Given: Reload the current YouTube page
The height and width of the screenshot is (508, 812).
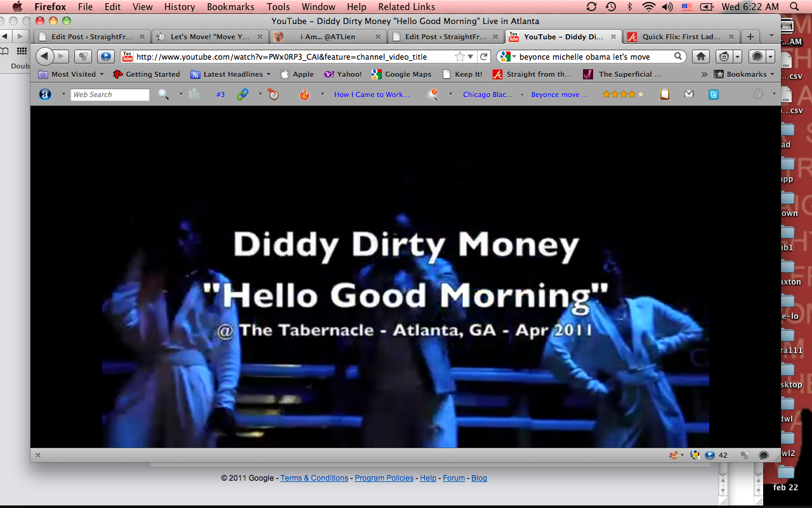Looking at the screenshot, I should [484, 57].
